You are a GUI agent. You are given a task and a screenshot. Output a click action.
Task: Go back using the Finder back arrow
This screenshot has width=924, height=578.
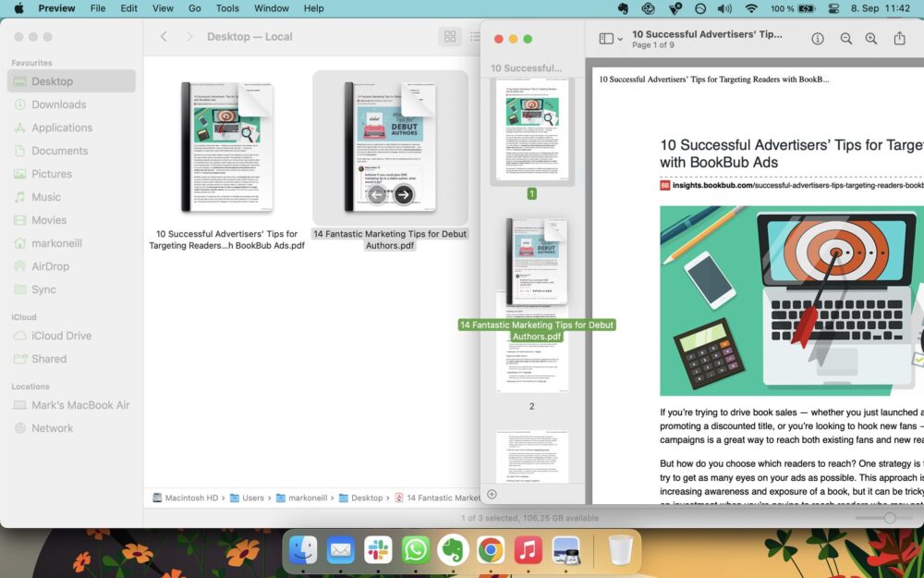[164, 36]
